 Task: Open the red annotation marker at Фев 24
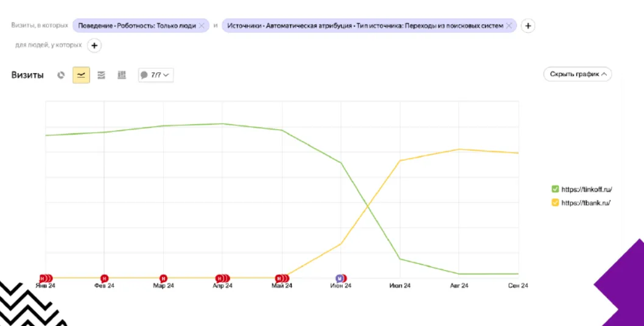(104, 279)
